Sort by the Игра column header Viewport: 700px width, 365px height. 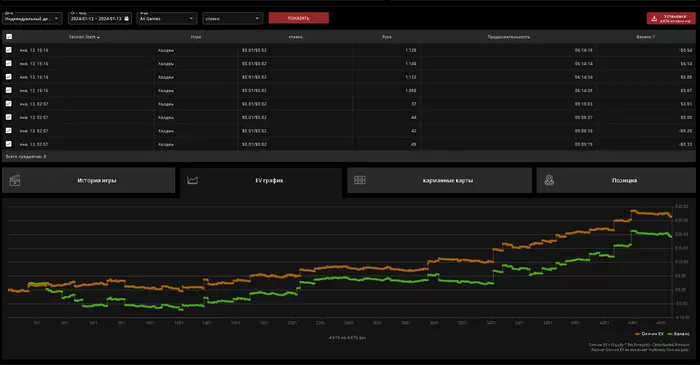196,37
